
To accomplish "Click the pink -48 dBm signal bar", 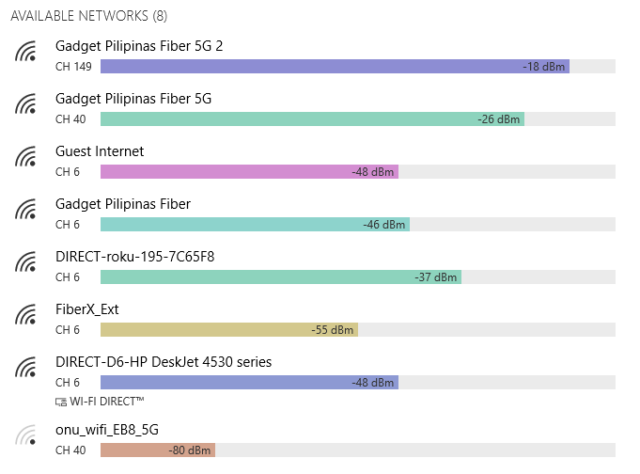I will pos(249,172).
